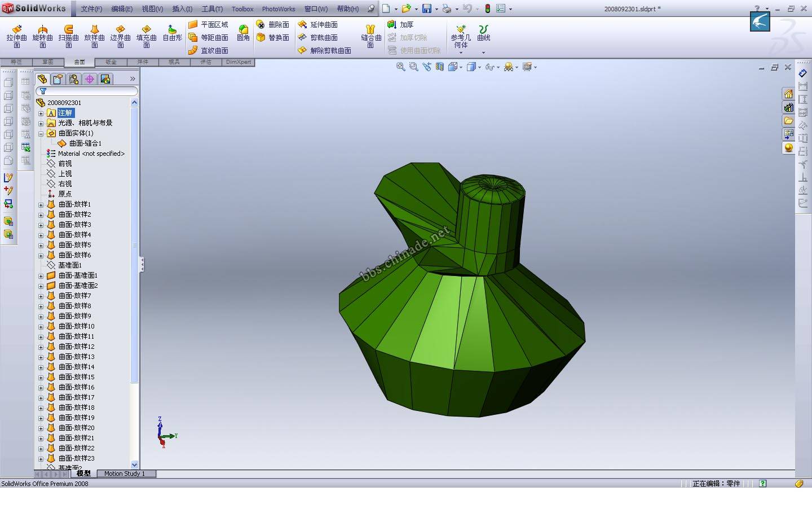Expand the 曲面-基准面1 feature
812x508 pixels.
[41, 275]
